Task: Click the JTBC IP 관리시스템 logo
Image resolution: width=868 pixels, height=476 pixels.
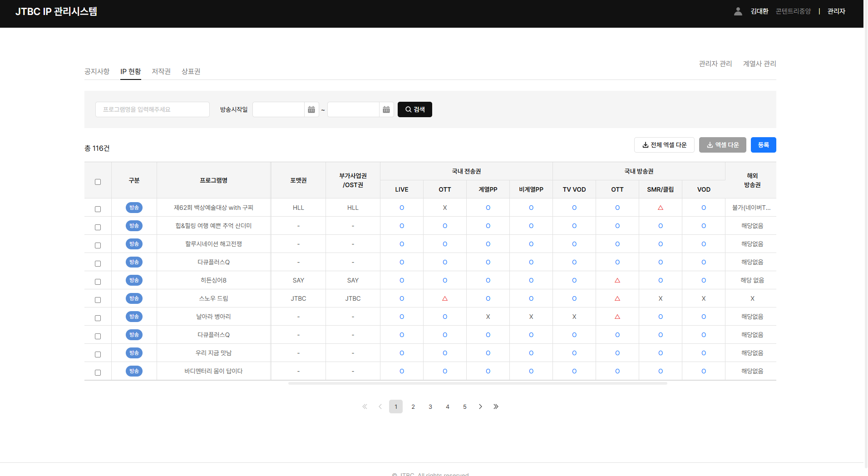Action: click(56, 11)
